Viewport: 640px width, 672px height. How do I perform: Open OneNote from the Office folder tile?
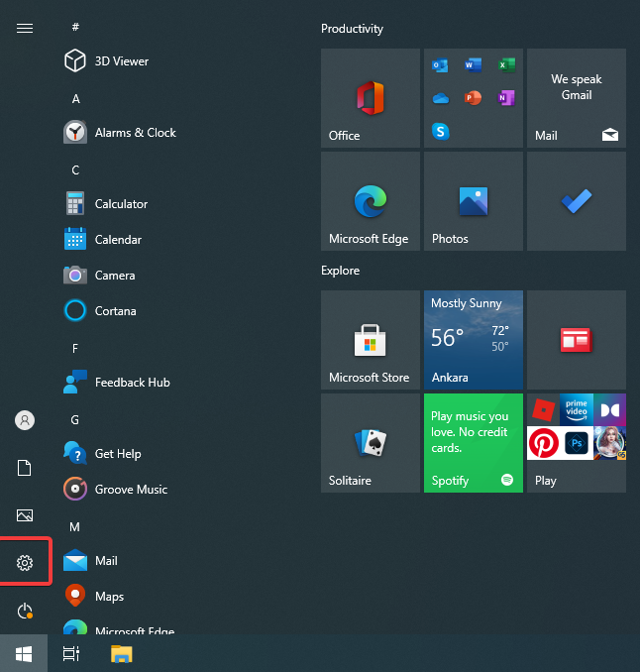pyautogui.click(x=506, y=98)
